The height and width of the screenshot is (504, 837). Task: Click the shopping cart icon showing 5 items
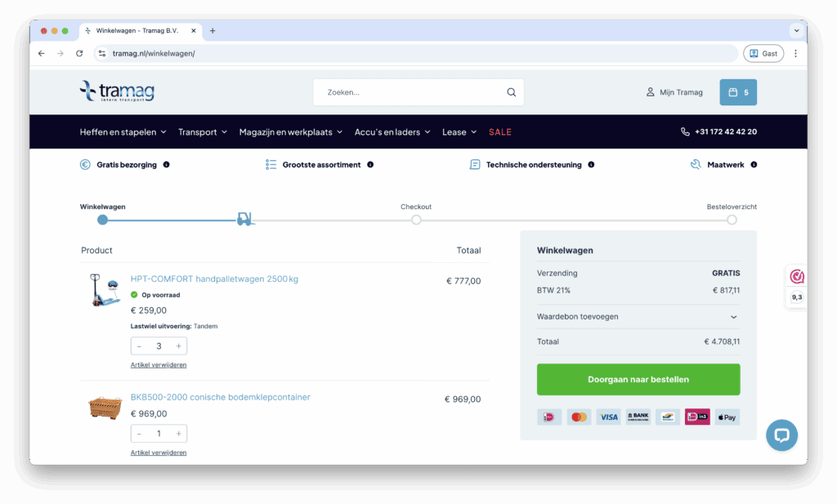[x=737, y=92]
